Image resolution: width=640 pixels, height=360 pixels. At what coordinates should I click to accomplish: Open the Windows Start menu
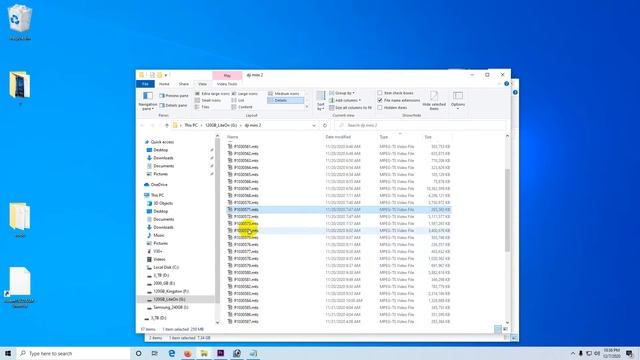pyautogui.click(x=8, y=353)
